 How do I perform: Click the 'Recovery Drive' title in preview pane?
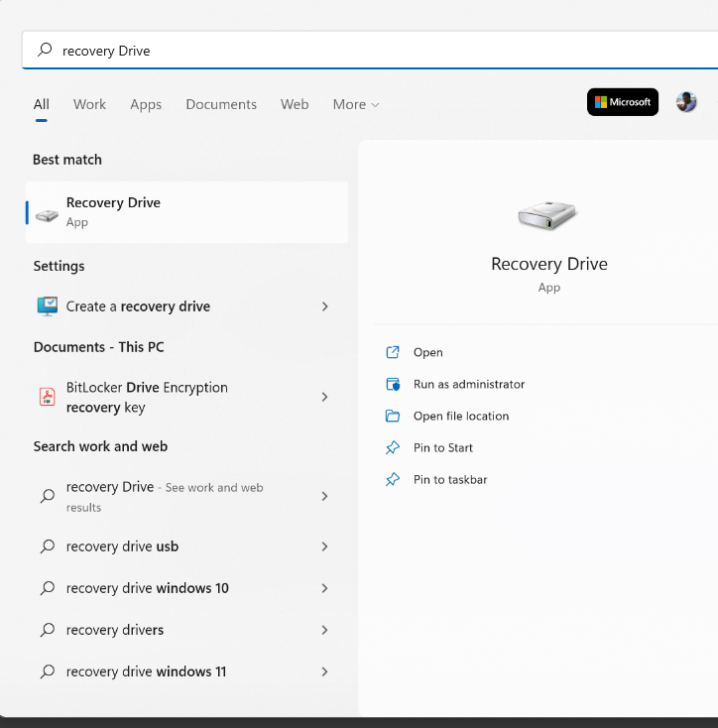click(x=549, y=264)
